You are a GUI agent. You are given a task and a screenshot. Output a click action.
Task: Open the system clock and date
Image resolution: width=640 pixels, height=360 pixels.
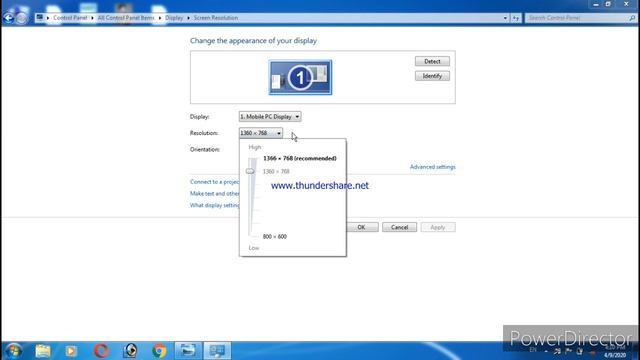point(615,351)
